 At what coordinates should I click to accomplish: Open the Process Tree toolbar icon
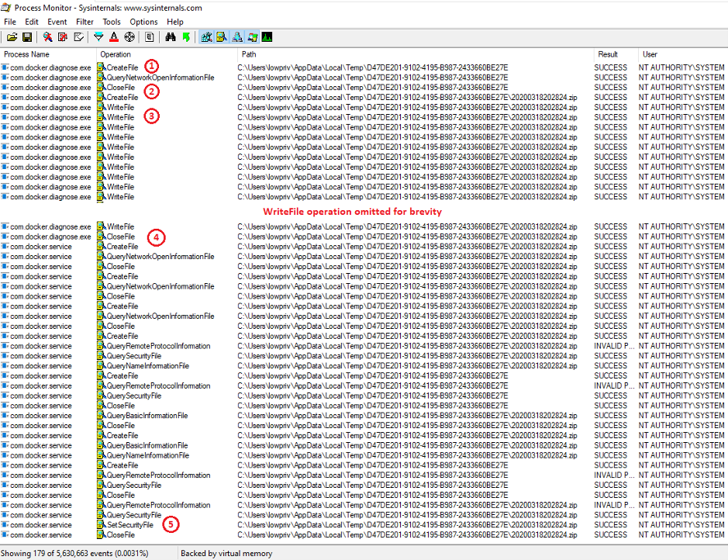(x=150, y=37)
